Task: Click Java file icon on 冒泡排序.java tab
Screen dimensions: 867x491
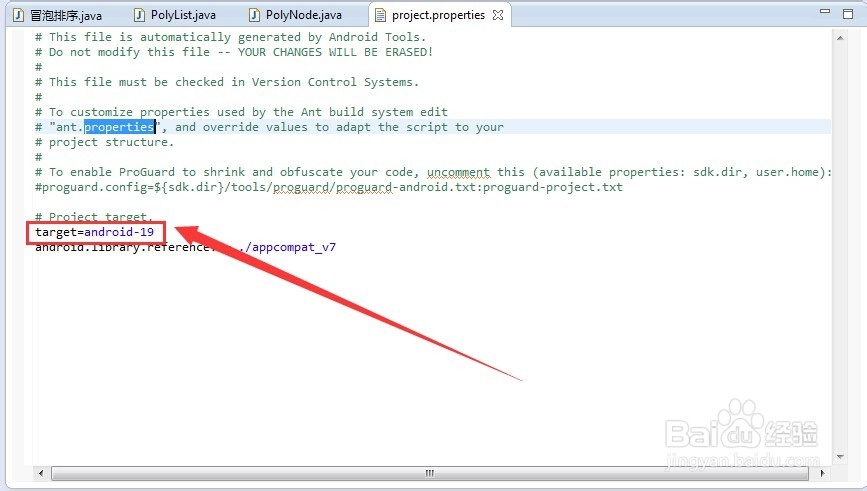Action: (18, 15)
